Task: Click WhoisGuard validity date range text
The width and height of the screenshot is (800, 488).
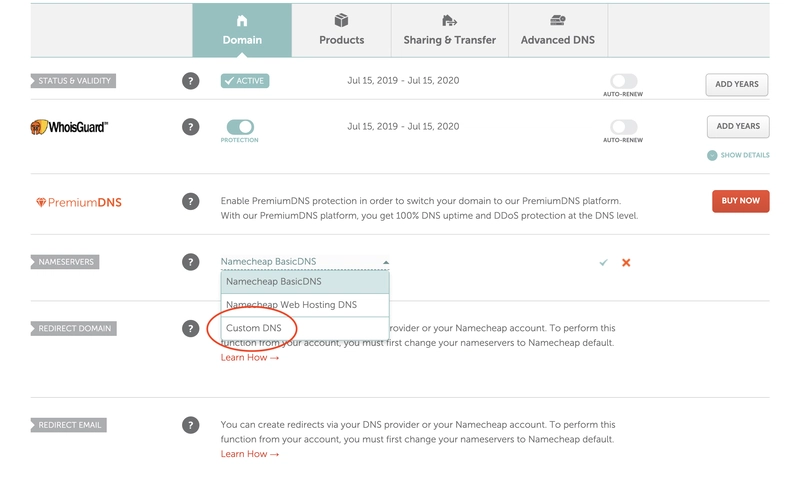Action: [403, 127]
